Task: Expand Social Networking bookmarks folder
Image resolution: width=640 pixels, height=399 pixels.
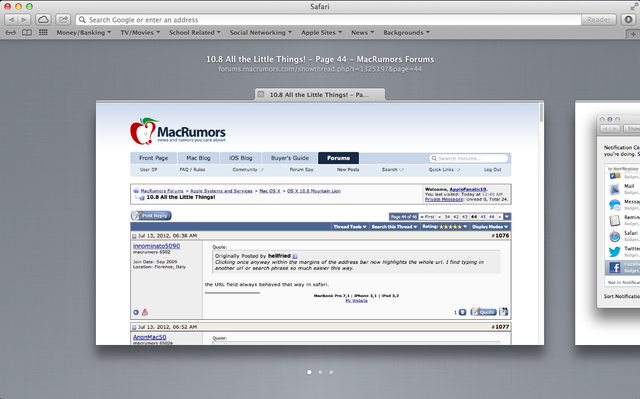Action: coord(260,32)
